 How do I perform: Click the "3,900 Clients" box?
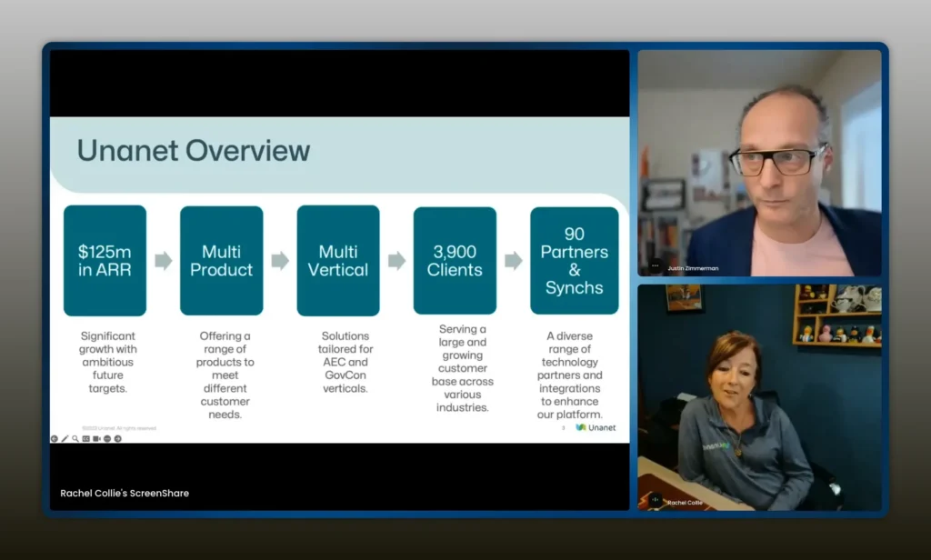(455, 261)
